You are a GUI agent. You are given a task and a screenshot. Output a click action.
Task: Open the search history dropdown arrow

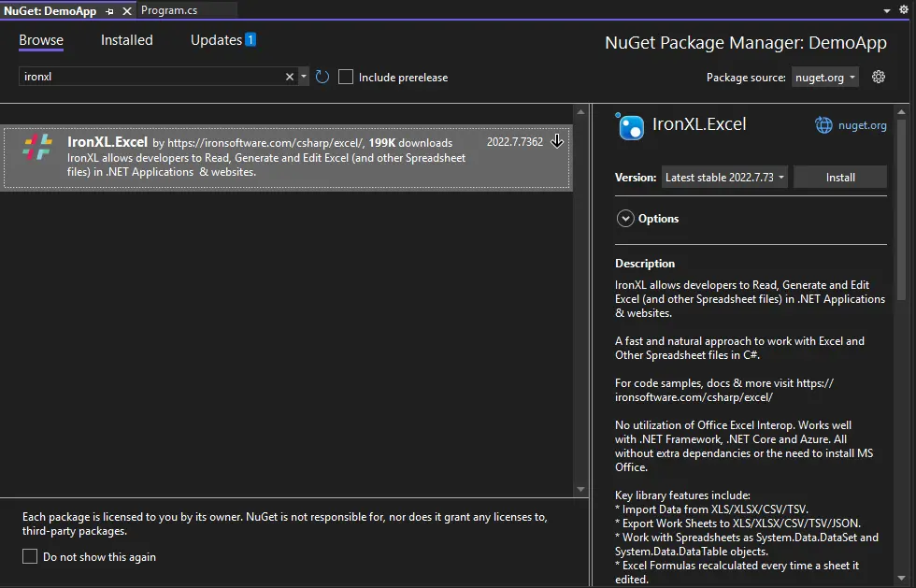[x=304, y=77]
